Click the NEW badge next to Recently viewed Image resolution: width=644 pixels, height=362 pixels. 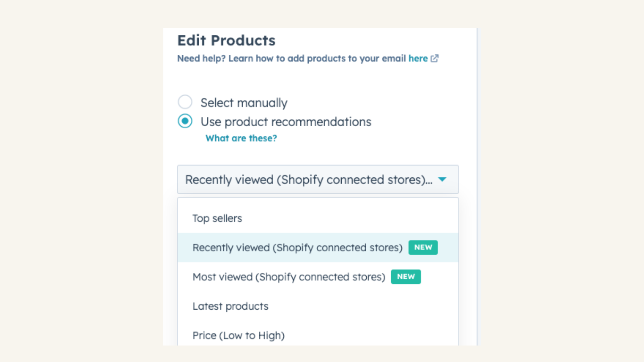423,247
